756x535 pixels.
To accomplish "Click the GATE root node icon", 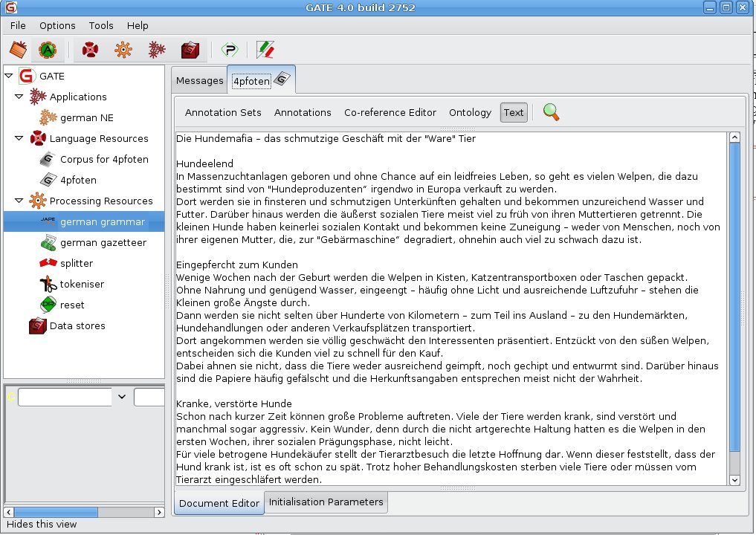I will point(27,76).
